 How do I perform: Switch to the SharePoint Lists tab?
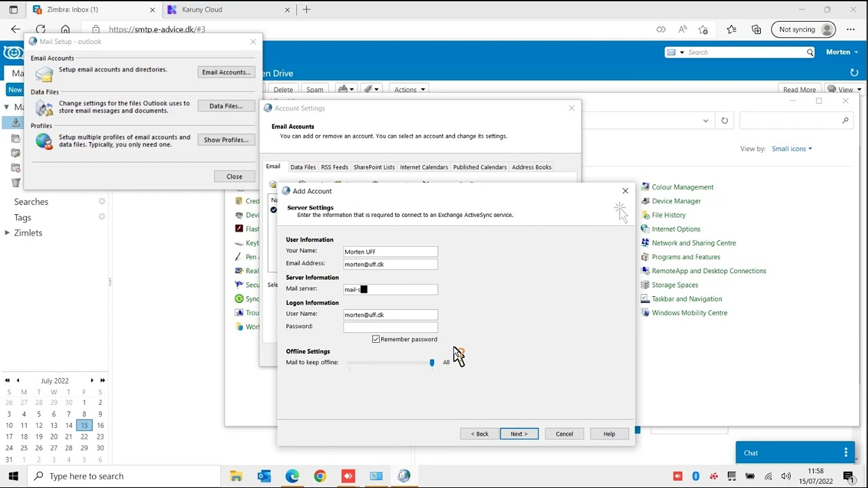(374, 167)
